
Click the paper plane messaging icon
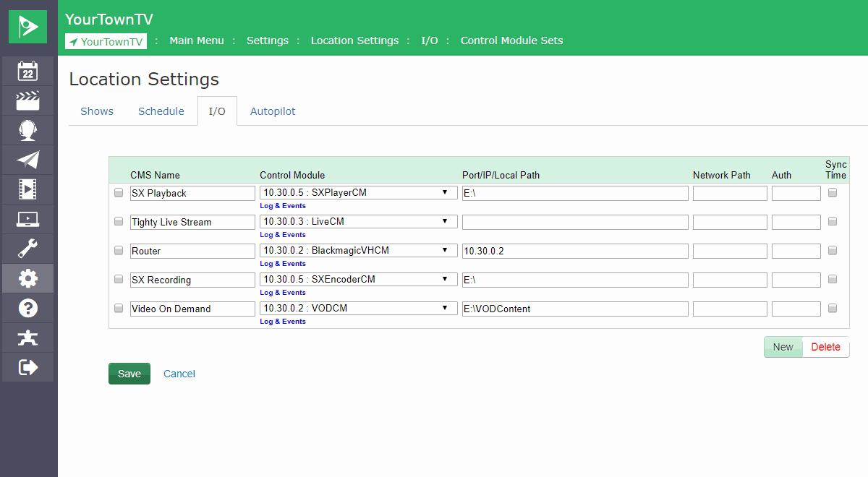point(27,160)
